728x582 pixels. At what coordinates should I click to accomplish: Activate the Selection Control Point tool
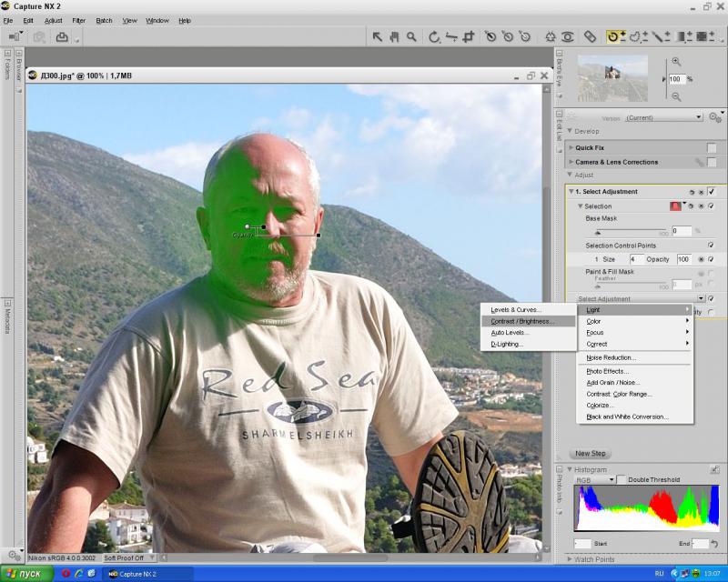click(x=616, y=36)
